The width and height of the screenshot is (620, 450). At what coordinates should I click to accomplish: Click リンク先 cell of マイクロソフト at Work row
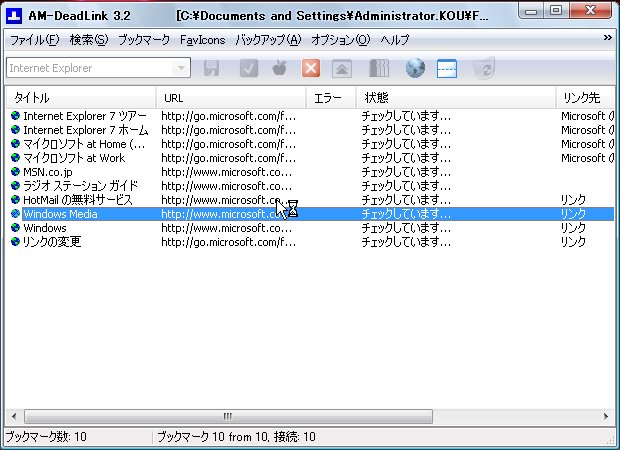point(587,158)
